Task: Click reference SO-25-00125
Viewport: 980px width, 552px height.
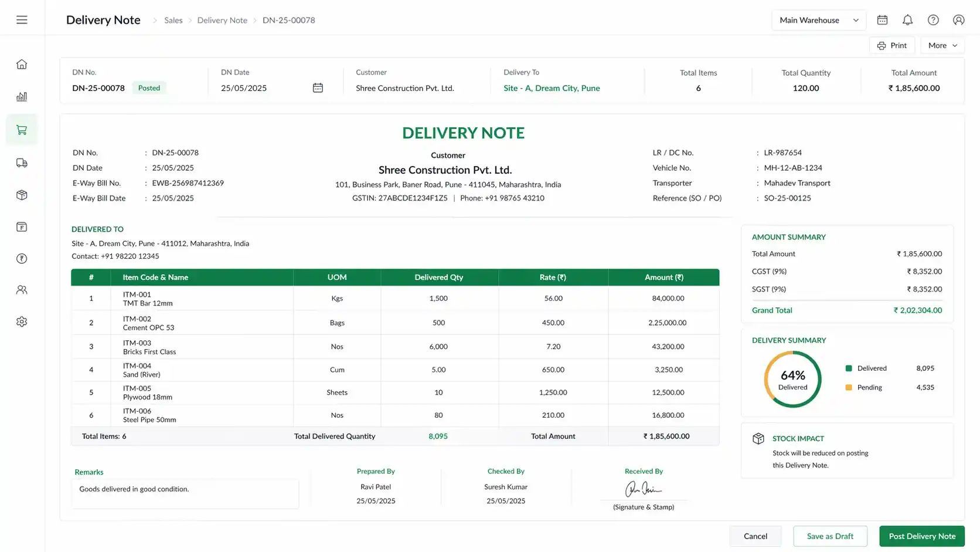Action: coord(787,198)
